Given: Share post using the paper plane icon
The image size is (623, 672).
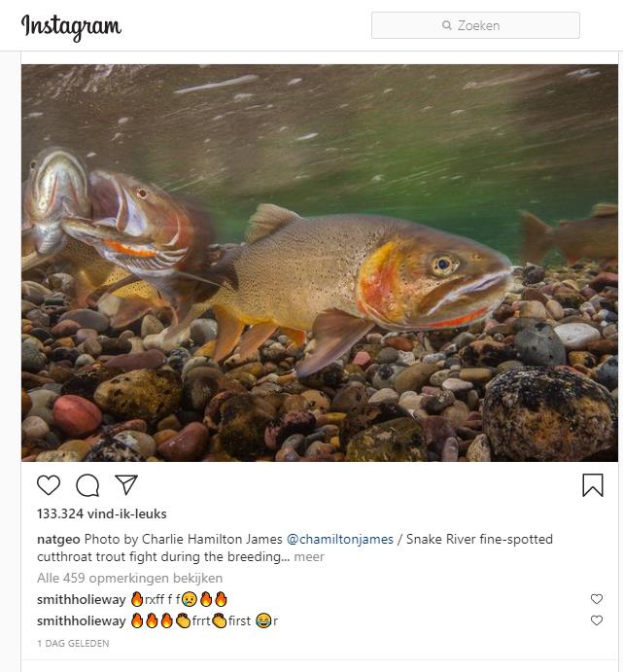Looking at the screenshot, I should click(126, 484).
